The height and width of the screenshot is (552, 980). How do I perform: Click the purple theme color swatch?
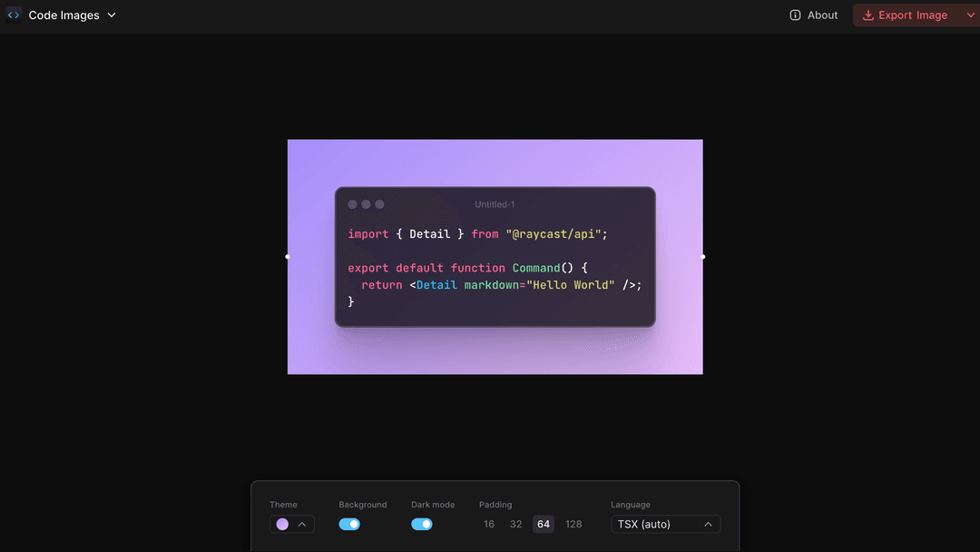282,524
